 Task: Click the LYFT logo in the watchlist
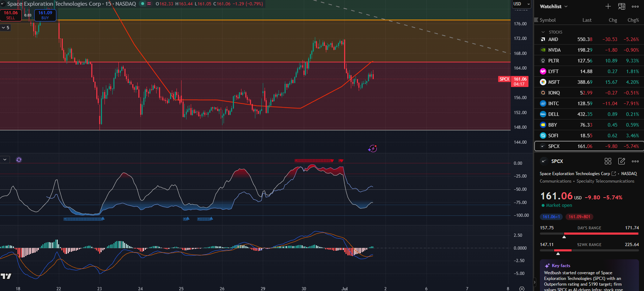pos(543,71)
